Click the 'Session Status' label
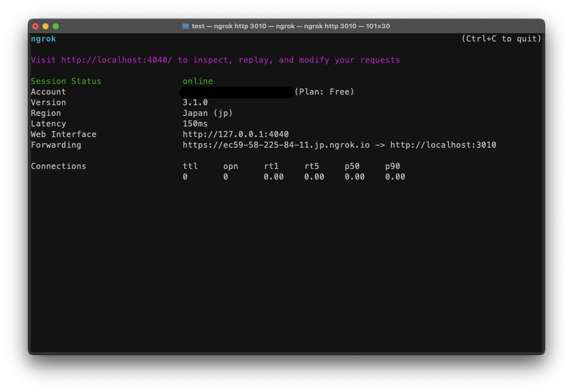 pyautogui.click(x=66, y=81)
